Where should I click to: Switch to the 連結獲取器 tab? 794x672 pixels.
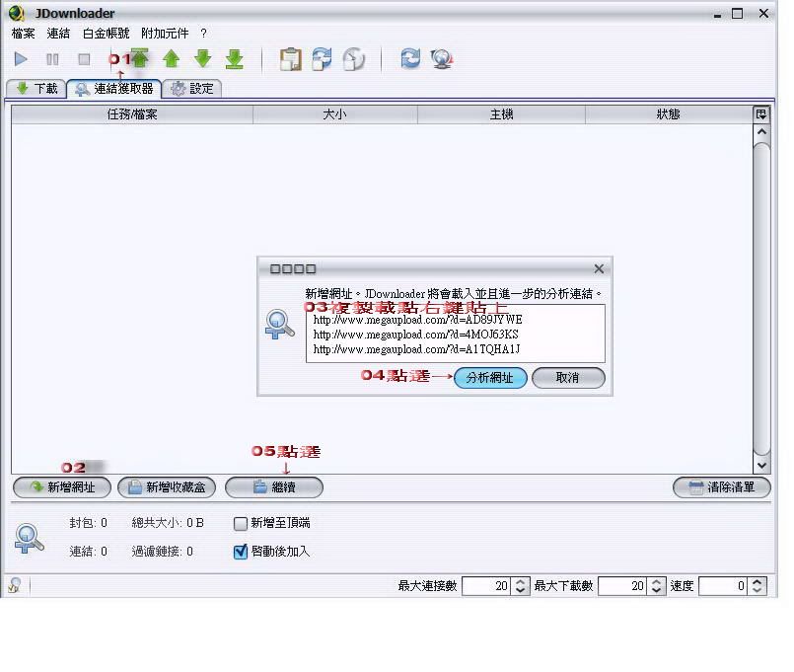[114, 89]
